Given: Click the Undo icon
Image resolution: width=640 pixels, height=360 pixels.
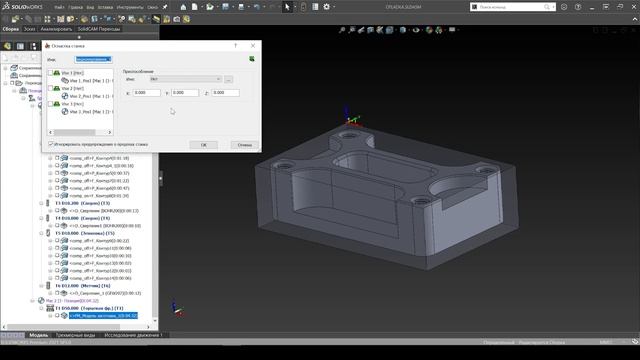Looking at the screenshot, I should tap(257, 7).
